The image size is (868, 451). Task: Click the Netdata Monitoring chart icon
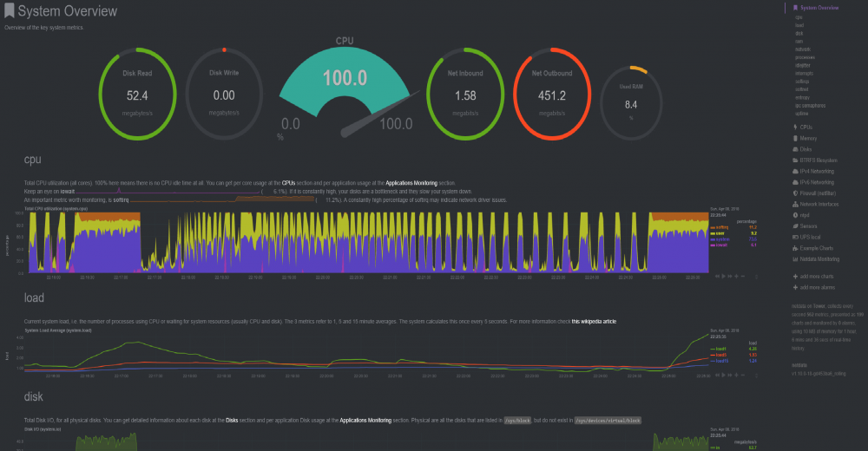coord(795,259)
